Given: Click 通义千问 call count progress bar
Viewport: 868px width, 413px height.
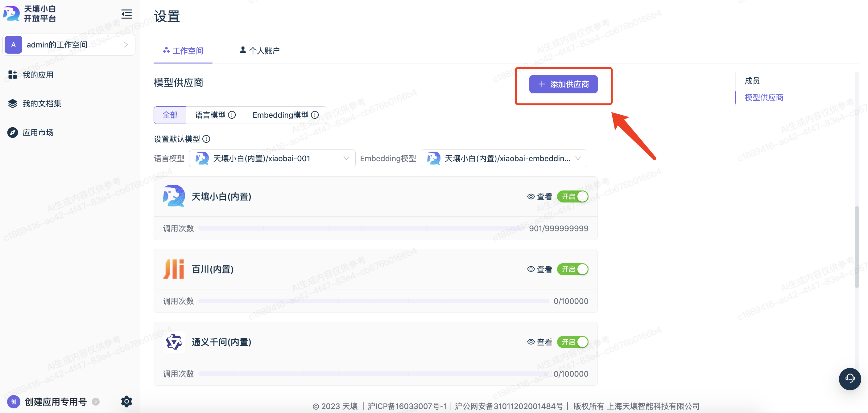Looking at the screenshot, I should click(374, 374).
